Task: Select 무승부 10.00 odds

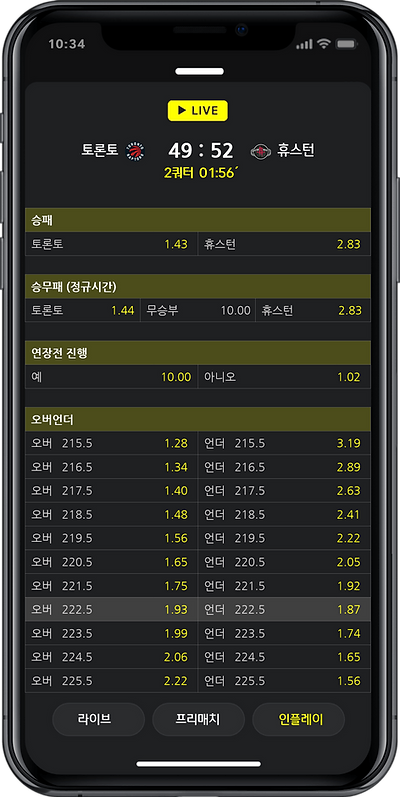Action: point(198,310)
